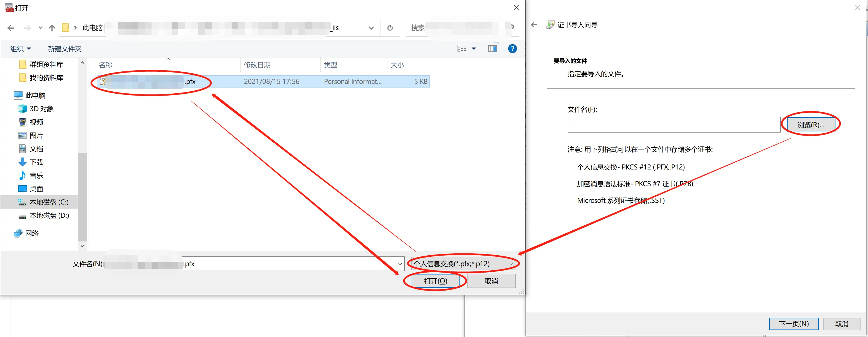Click the 打开(O) open button

point(435,281)
